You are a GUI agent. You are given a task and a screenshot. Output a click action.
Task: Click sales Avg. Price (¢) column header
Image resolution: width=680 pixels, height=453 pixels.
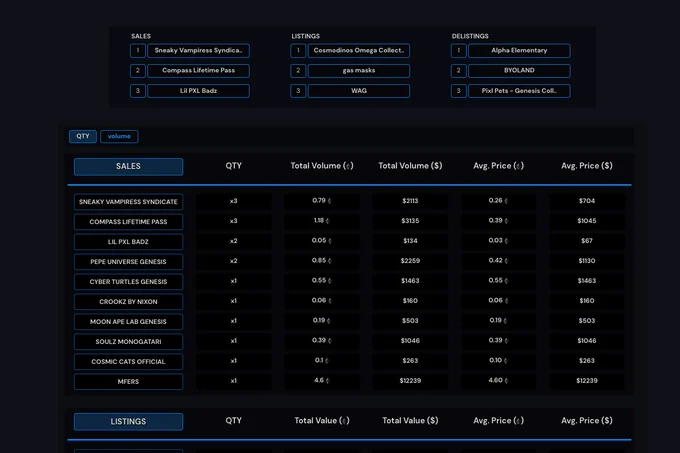tap(498, 166)
